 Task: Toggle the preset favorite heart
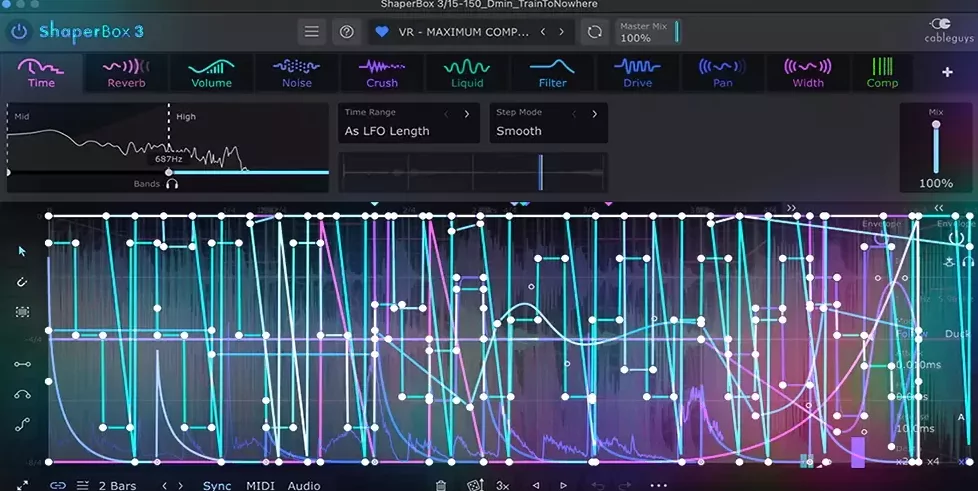[x=382, y=31]
